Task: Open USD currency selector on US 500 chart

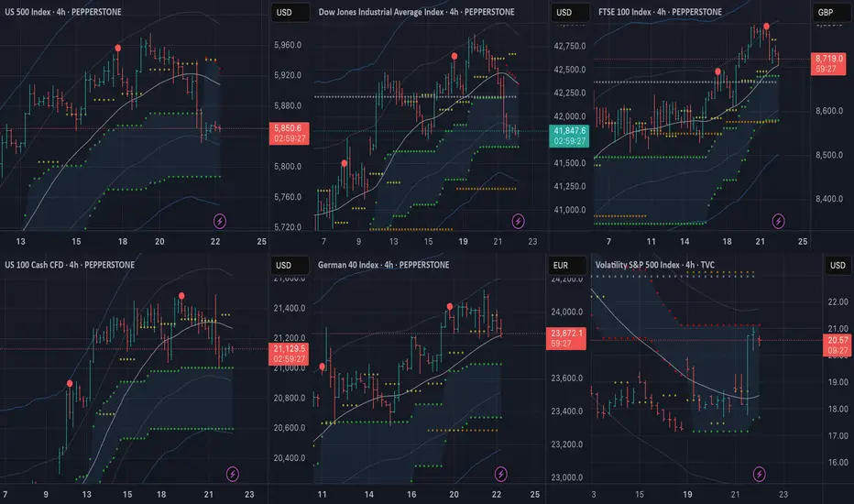Action: tap(290, 12)
